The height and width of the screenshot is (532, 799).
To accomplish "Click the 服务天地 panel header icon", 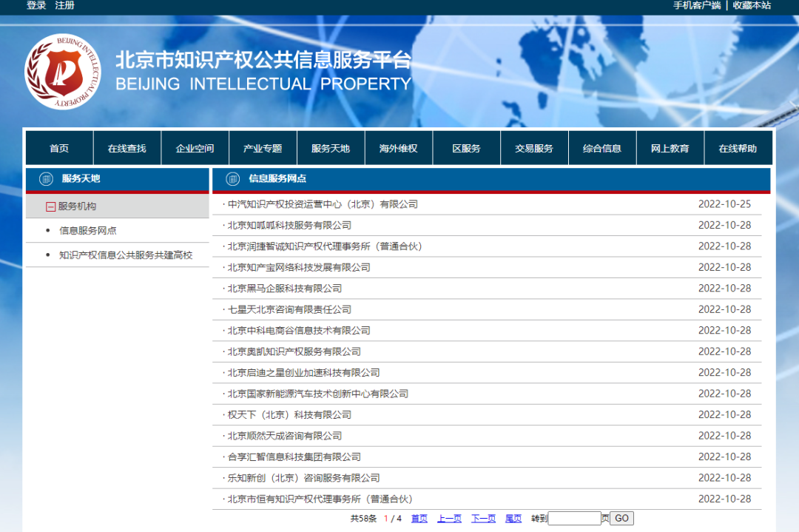I will click(46, 179).
